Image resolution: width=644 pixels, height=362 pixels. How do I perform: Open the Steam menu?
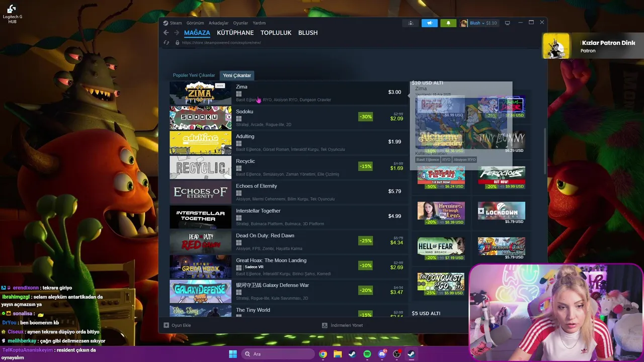(176, 23)
